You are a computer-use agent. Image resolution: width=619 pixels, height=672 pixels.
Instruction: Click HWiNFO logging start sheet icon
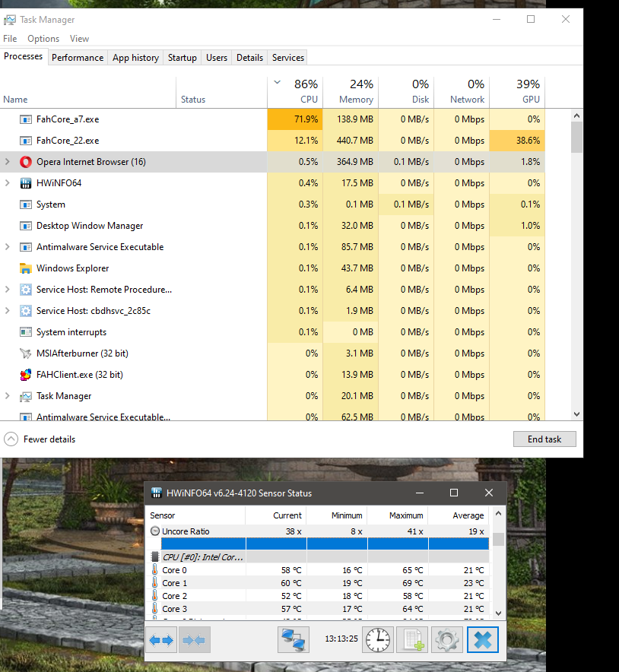coord(412,640)
